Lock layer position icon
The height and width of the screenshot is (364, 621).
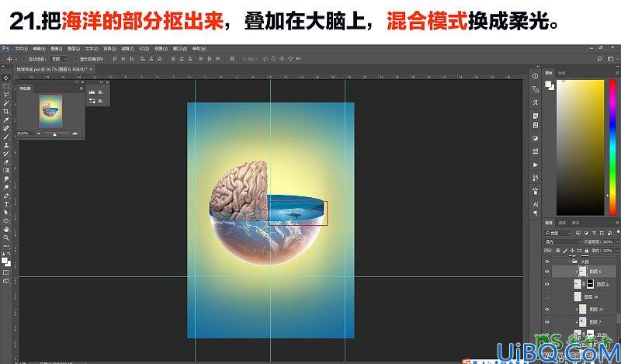point(572,251)
